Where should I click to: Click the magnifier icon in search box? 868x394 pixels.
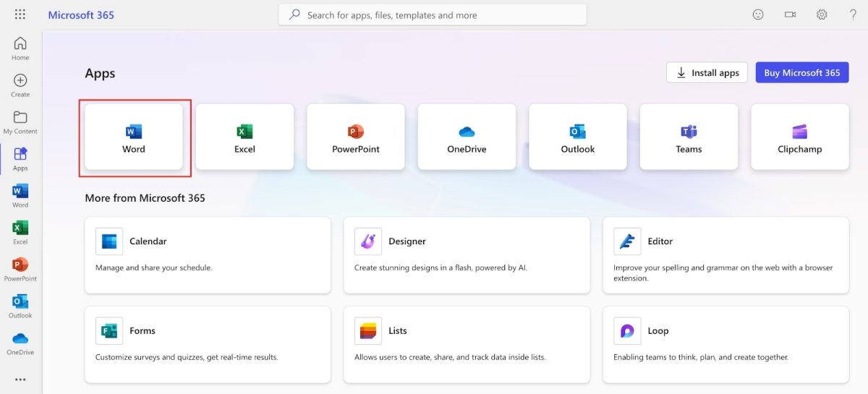click(294, 14)
